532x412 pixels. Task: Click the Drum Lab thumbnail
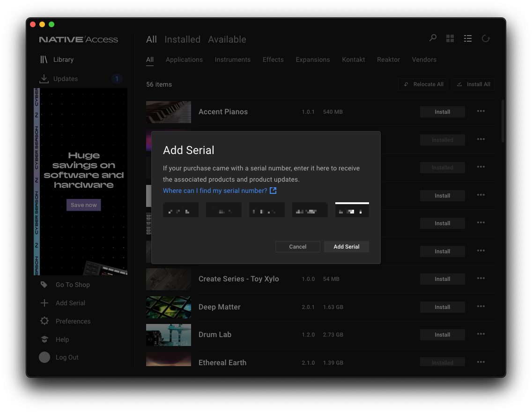pyautogui.click(x=168, y=335)
